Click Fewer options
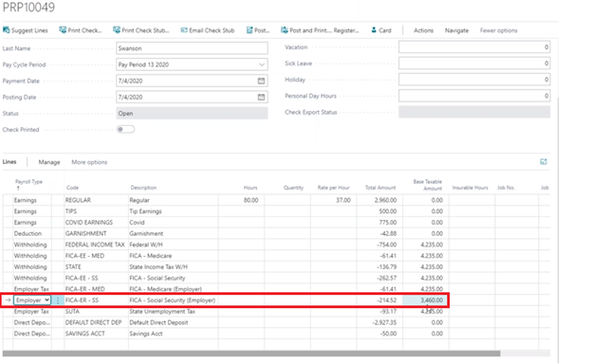This screenshot has height=364, width=591. (498, 30)
